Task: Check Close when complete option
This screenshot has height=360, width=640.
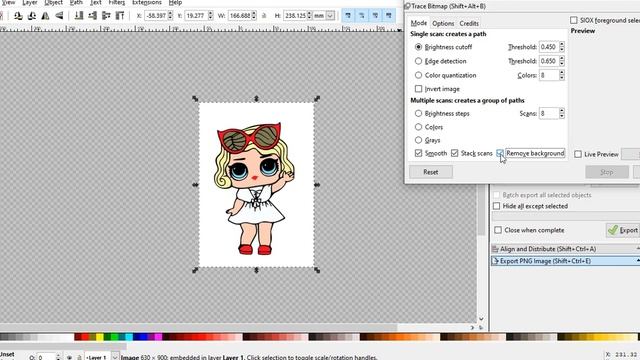Action: (x=498, y=230)
